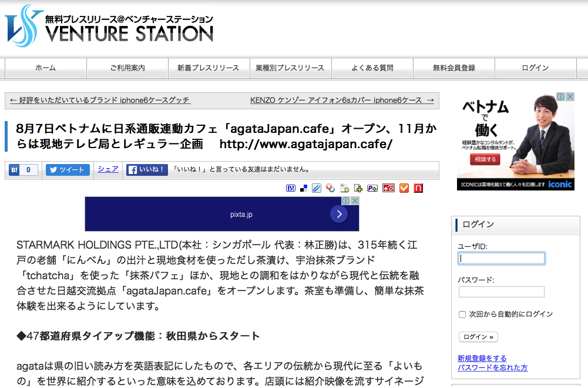Enable 次回から自動的にログイン checkbox

(462, 315)
